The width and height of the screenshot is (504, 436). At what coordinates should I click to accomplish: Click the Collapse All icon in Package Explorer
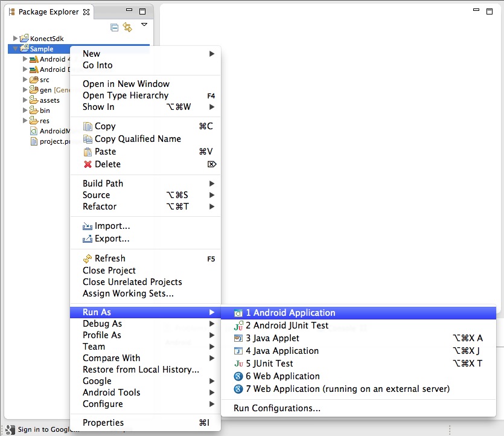pyautogui.click(x=114, y=28)
